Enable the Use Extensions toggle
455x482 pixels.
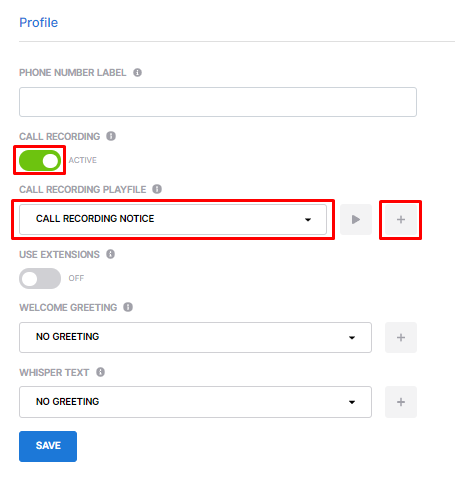pyautogui.click(x=40, y=278)
